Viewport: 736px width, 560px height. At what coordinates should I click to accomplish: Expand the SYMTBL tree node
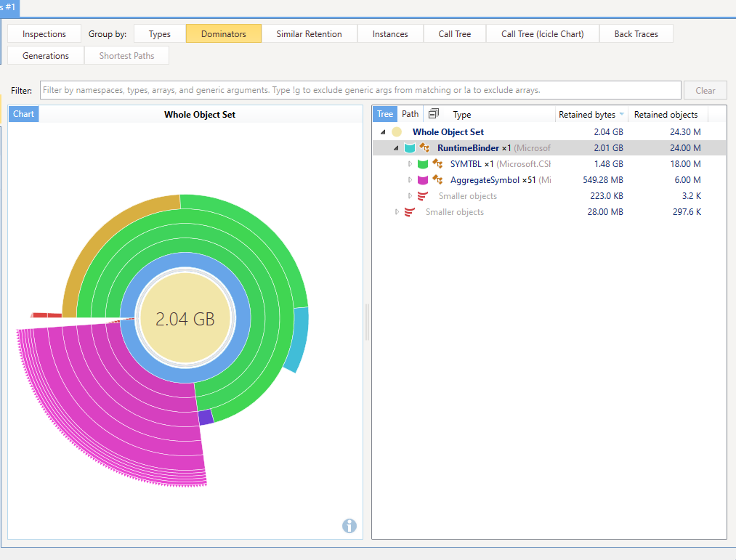pos(410,163)
